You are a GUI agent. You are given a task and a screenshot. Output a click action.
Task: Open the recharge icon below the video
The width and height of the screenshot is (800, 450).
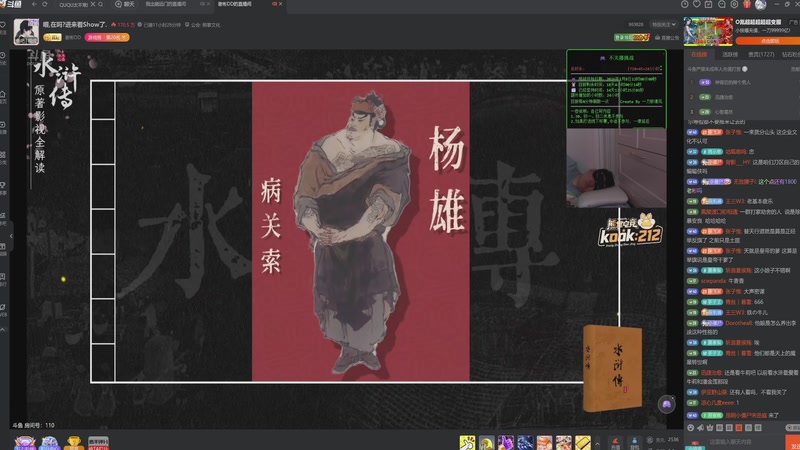(x=615, y=443)
